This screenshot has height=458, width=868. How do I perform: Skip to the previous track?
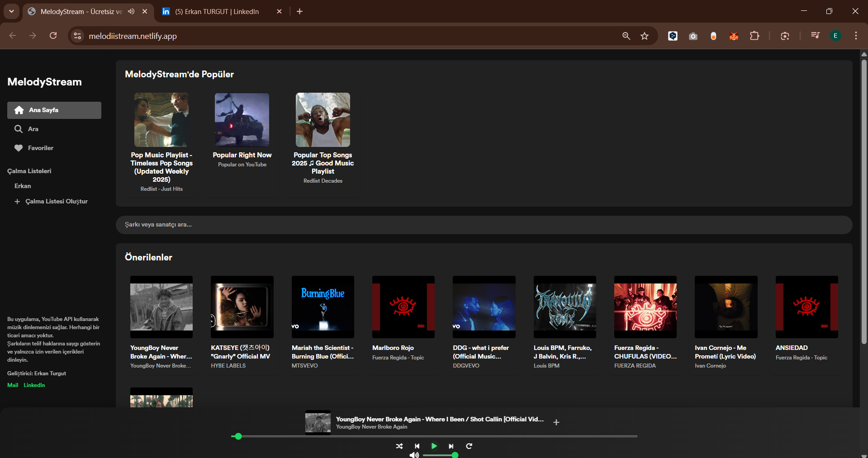[417, 446]
